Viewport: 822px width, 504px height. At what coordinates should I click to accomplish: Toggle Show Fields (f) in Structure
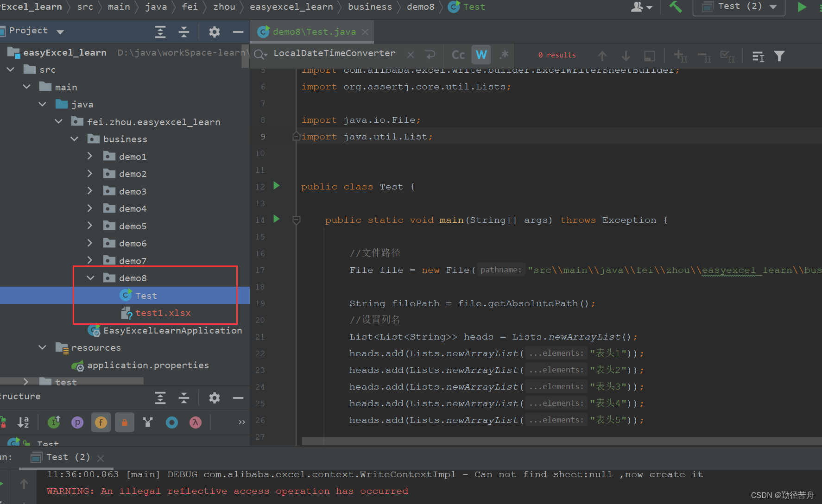pos(101,422)
